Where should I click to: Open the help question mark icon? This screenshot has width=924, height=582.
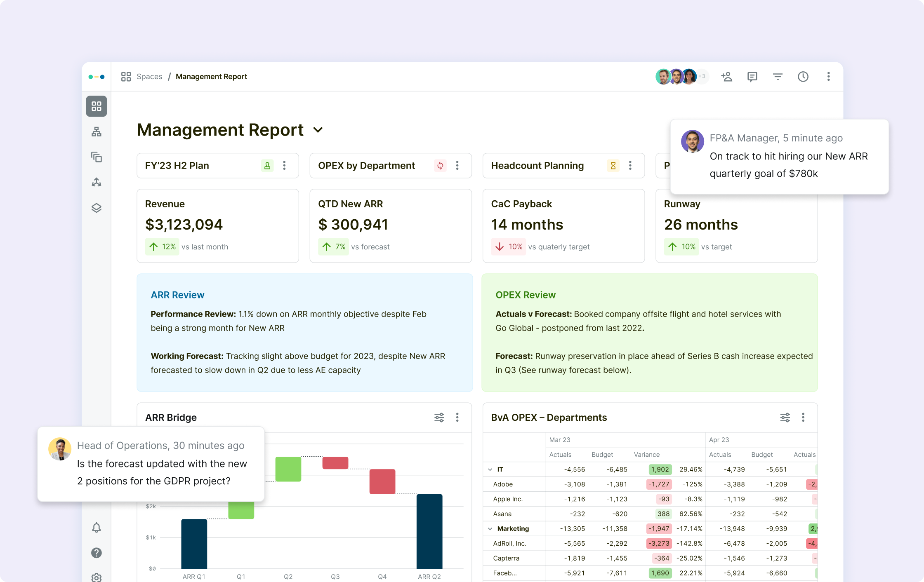coord(97,553)
